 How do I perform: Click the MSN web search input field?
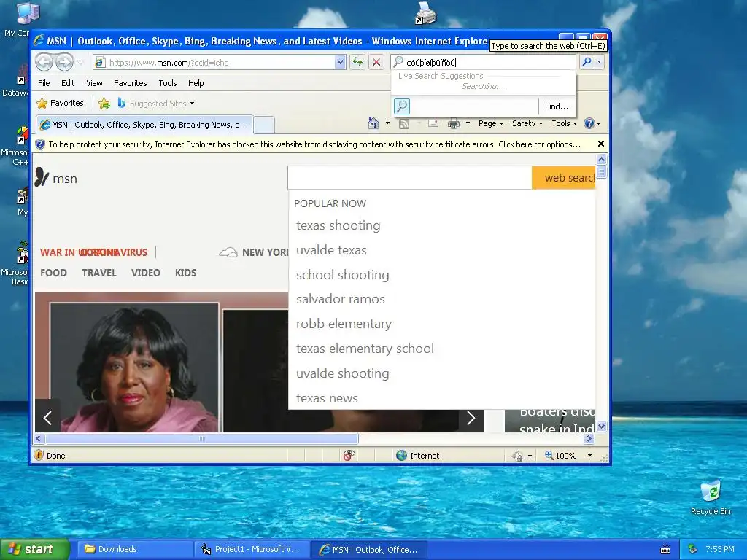coord(410,178)
